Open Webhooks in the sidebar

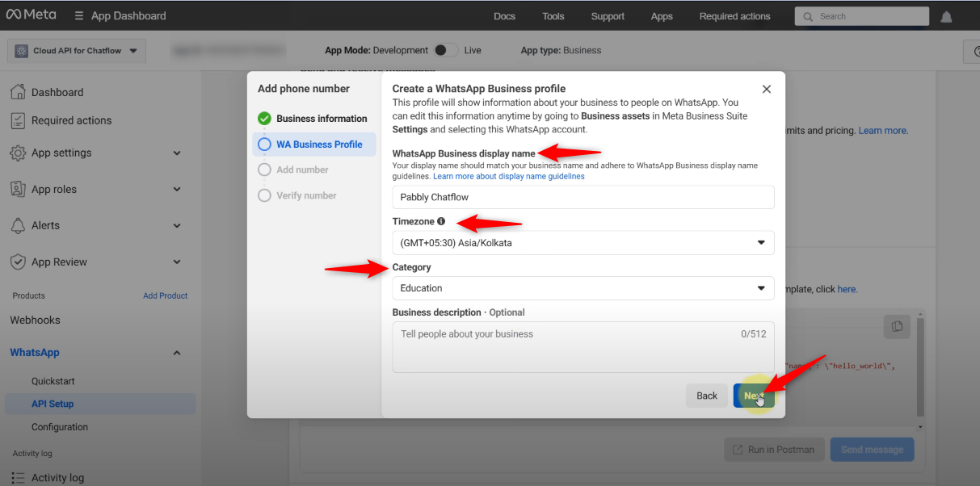(x=36, y=320)
